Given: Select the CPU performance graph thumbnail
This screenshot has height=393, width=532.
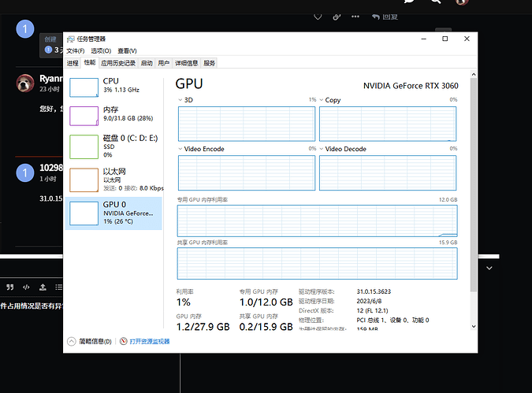Looking at the screenshot, I should pyautogui.click(x=84, y=86).
